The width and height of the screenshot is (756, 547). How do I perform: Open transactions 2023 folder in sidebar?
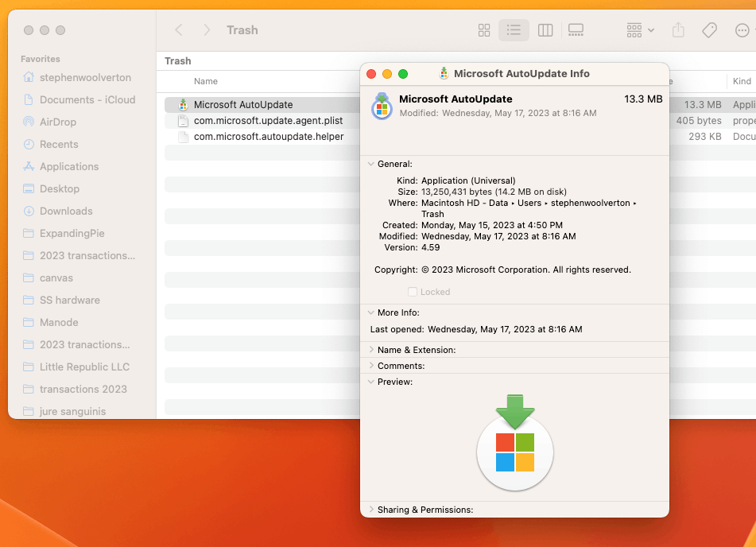83,389
